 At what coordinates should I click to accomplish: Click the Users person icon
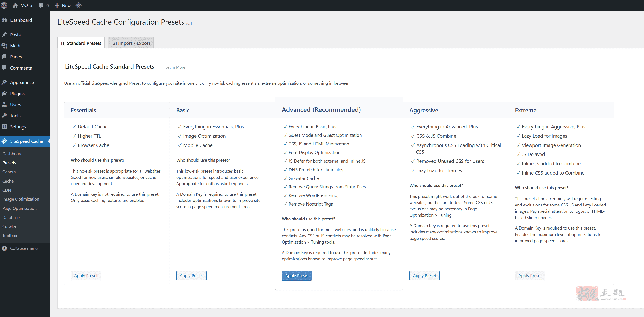[4, 104]
